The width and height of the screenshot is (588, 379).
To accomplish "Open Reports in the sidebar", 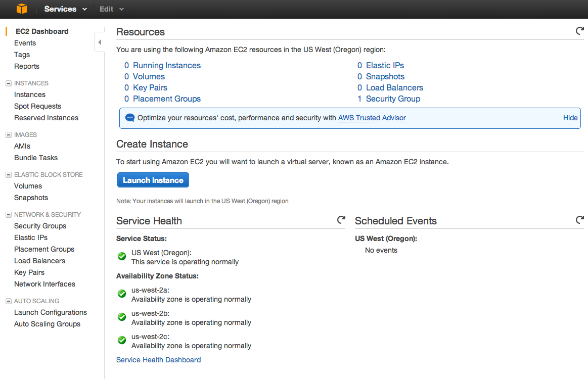I will [x=27, y=66].
